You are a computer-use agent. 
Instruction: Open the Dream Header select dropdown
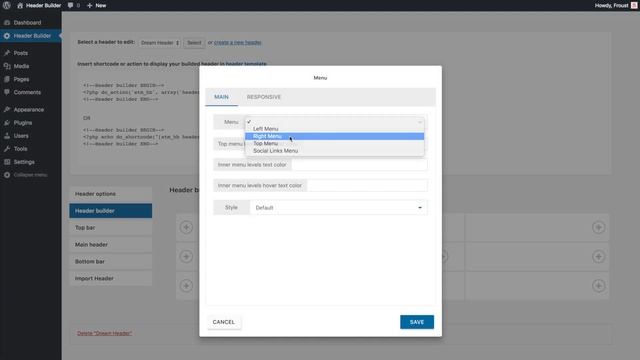[x=160, y=42]
